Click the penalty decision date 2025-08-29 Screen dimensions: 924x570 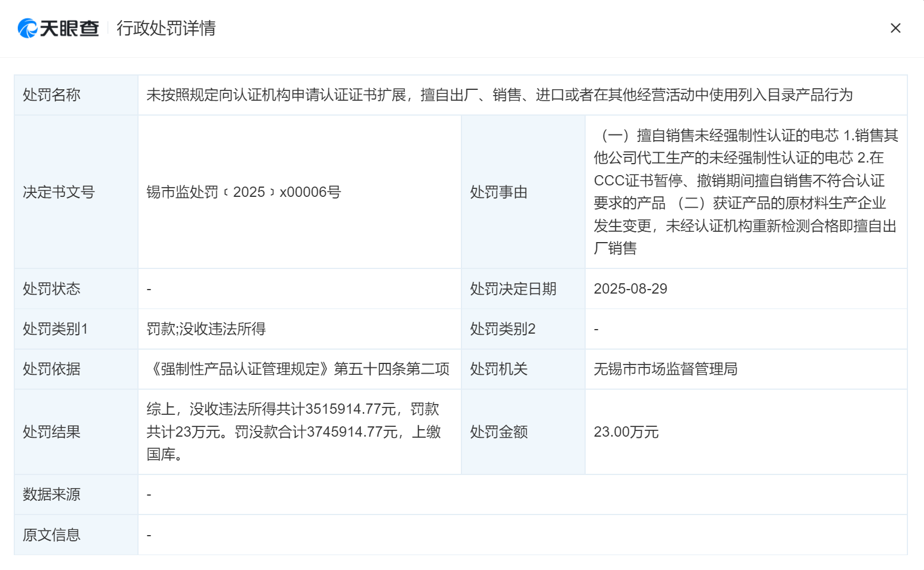coord(630,289)
